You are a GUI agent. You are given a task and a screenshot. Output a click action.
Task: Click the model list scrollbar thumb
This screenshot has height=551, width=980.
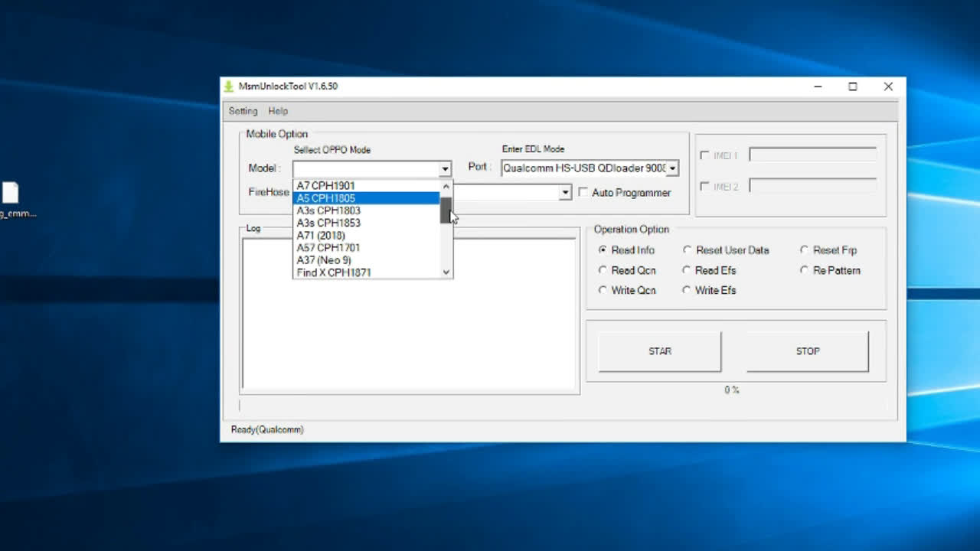pyautogui.click(x=446, y=209)
